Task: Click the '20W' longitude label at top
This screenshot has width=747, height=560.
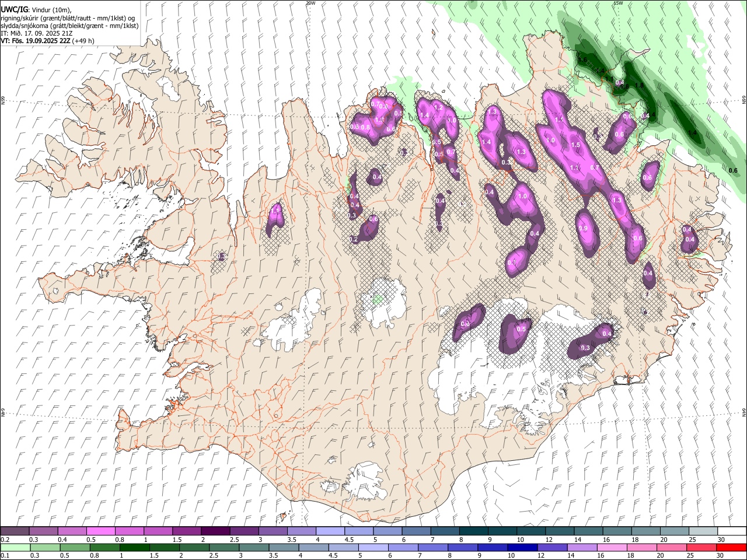Action: (310, 3)
